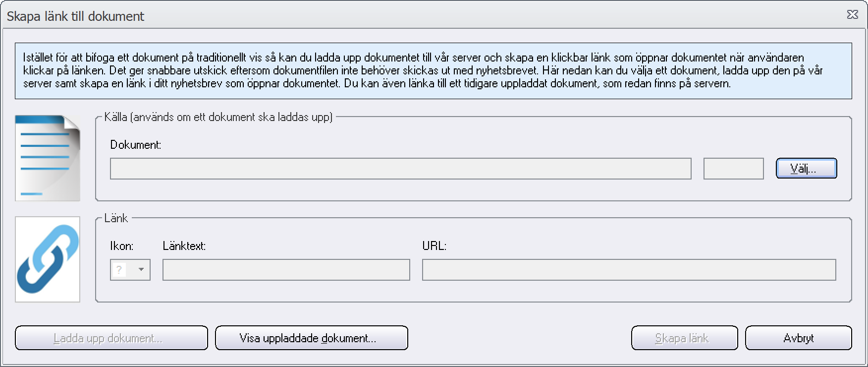Click the Välj... browse button
The image size is (868, 367).
point(806,169)
